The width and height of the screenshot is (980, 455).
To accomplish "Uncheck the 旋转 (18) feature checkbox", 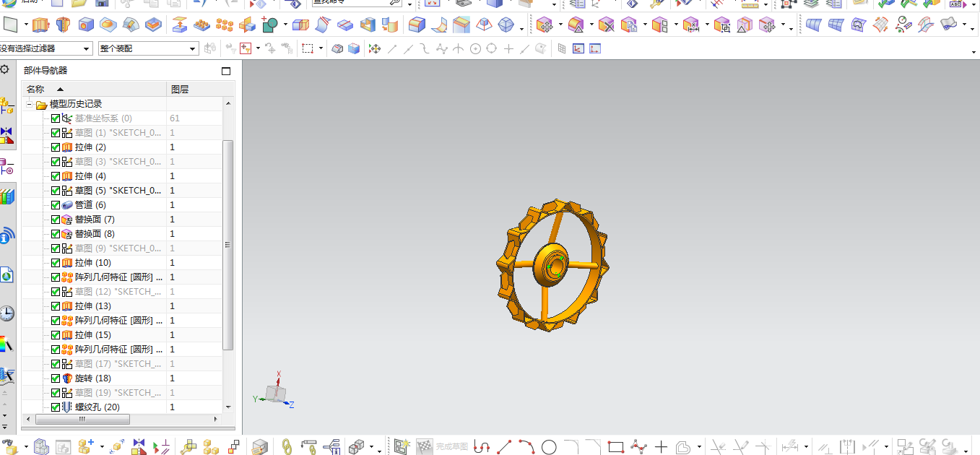I will (x=56, y=378).
